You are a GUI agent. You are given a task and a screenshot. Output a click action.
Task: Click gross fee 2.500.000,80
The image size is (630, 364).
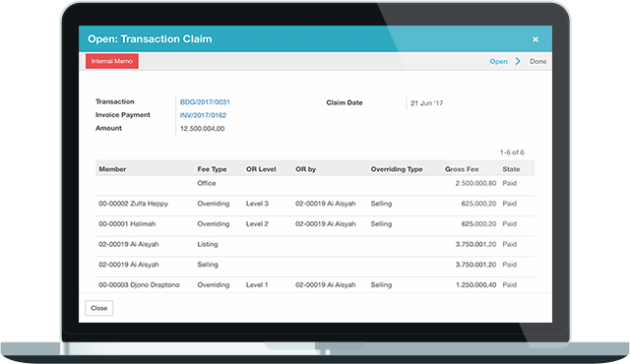click(475, 183)
